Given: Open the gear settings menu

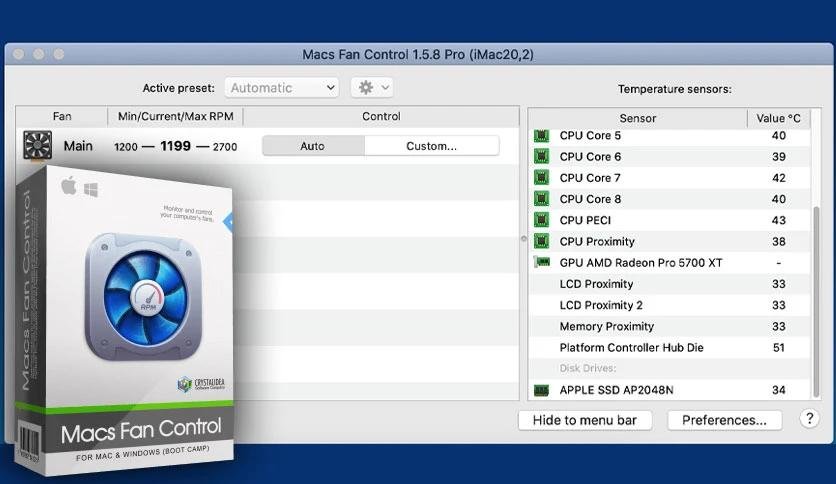Looking at the screenshot, I should [372, 87].
